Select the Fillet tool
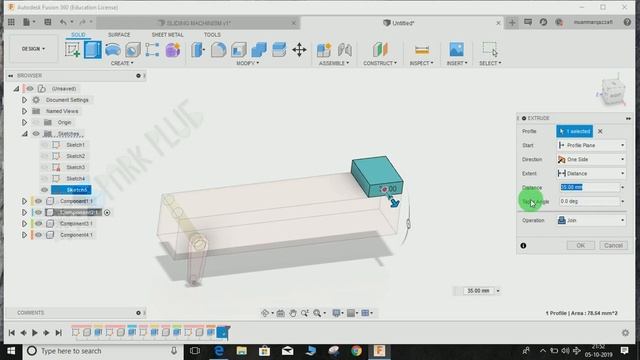The width and height of the screenshot is (640, 360). pyautogui.click(x=218, y=50)
